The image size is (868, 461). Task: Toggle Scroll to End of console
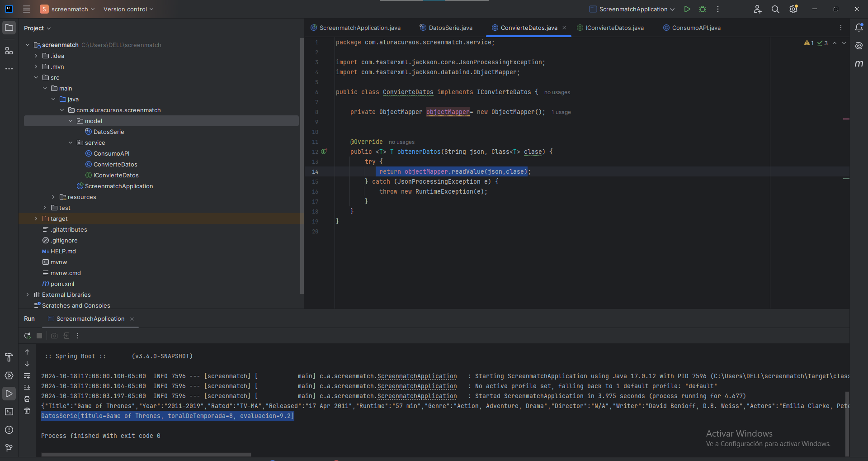tap(27, 387)
